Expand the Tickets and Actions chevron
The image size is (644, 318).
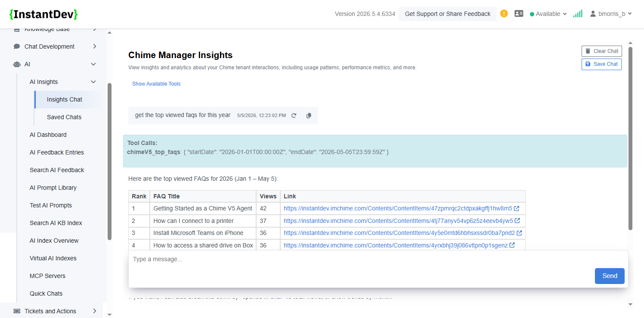pyautogui.click(x=95, y=311)
